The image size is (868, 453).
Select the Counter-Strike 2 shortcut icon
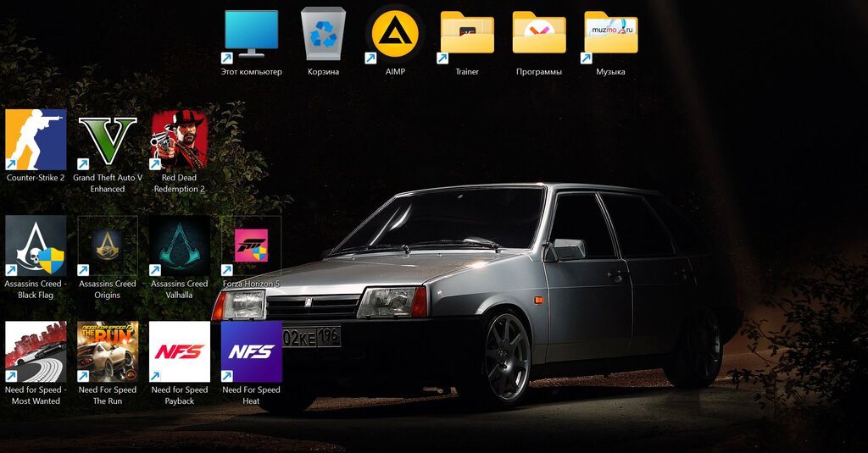36,140
